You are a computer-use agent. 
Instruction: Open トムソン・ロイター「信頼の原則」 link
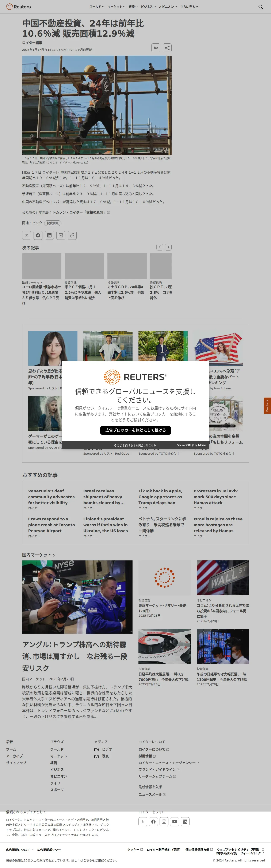[81, 212]
